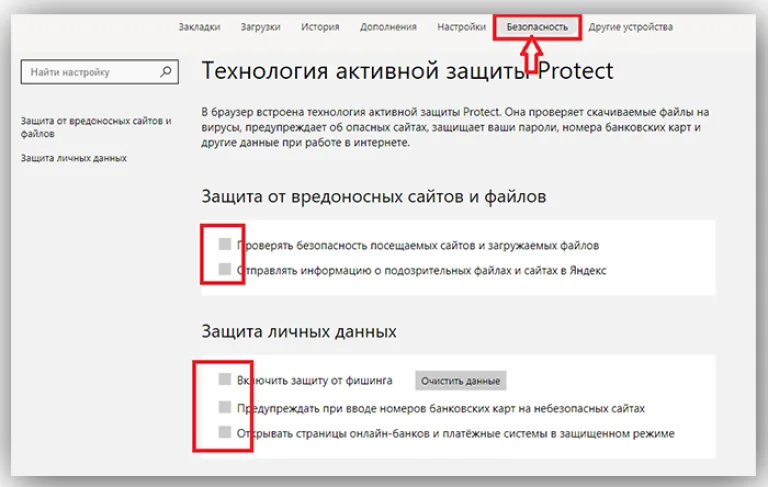Toggle Проверять безопасность посещаемых сайтов checkbox
The width and height of the screenshot is (768, 487).
click(224, 244)
